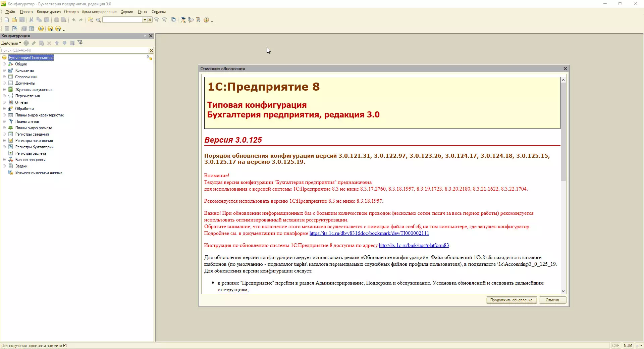Click the Paste clipboard icon
Image resolution: width=644 pixels, height=349 pixels.
47,20
